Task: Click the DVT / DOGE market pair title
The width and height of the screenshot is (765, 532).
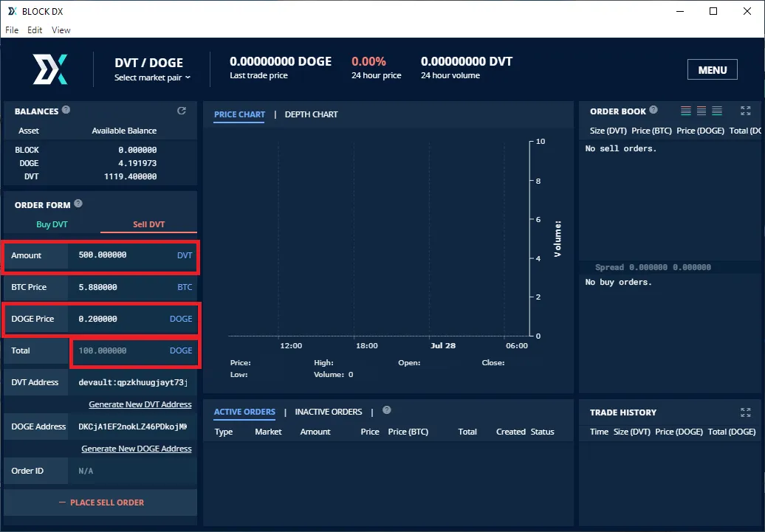Action: pyautogui.click(x=149, y=63)
